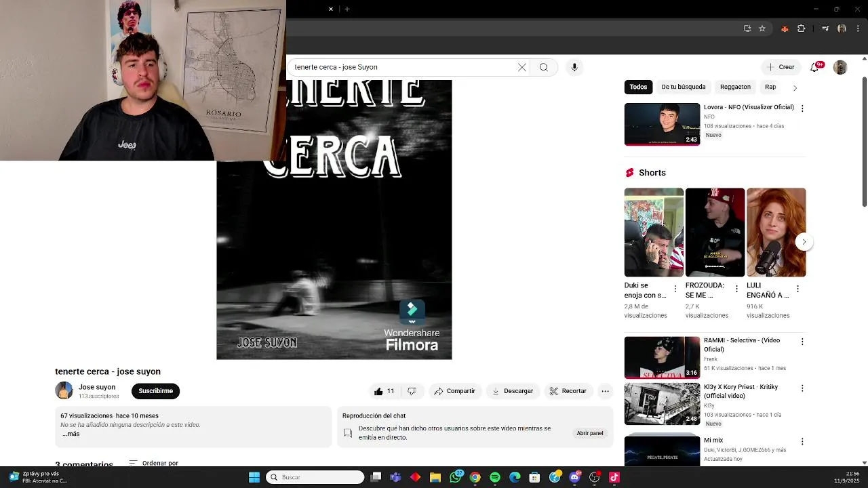Open WhatsApp from the taskbar
The width and height of the screenshot is (868, 488).
[x=455, y=477]
